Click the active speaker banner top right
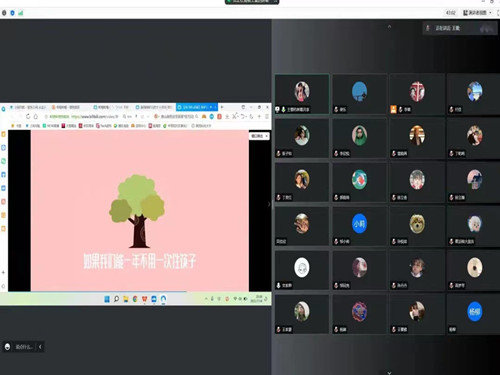 pos(460,28)
